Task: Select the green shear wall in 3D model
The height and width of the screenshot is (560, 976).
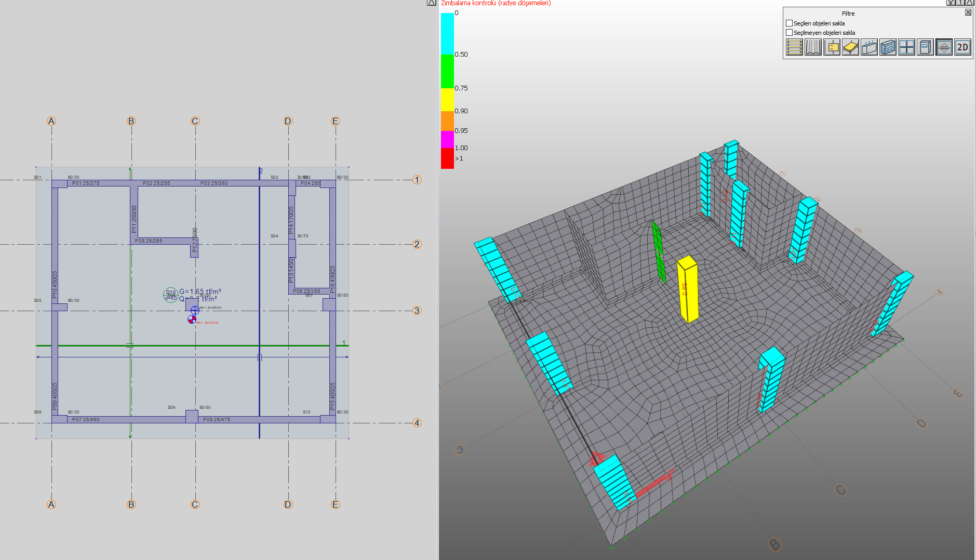Action: 659,252
